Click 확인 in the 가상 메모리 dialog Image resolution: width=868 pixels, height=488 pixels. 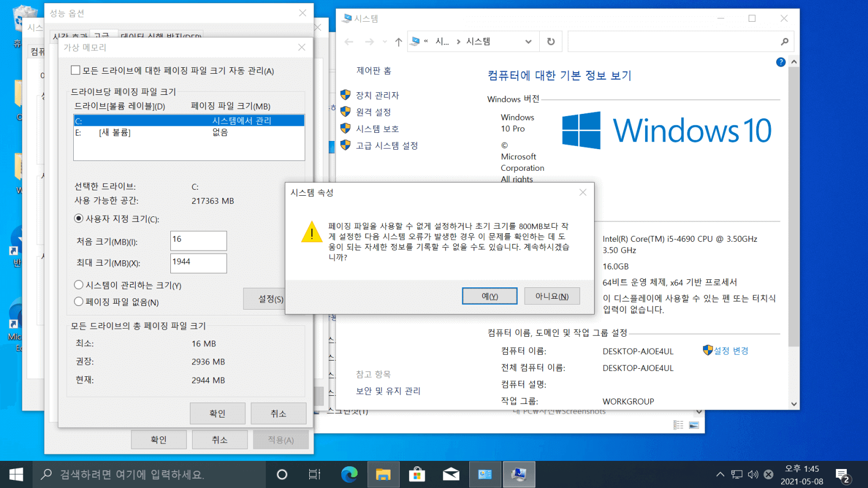pos(218,413)
